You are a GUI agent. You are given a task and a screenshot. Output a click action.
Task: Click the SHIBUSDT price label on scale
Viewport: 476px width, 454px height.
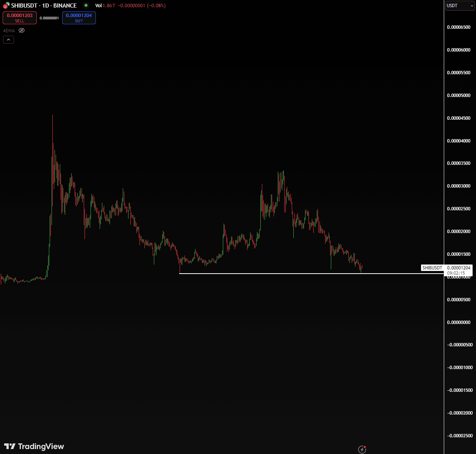432,268
